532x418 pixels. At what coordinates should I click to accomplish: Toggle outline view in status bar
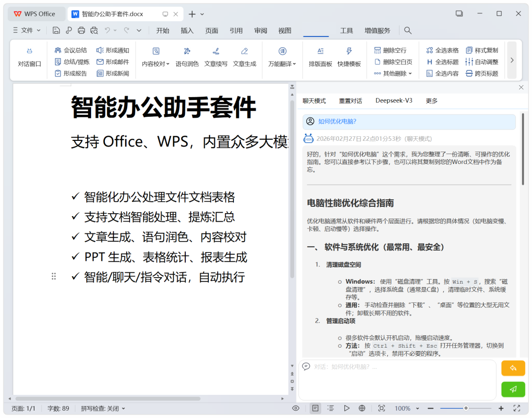coord(331,408)
